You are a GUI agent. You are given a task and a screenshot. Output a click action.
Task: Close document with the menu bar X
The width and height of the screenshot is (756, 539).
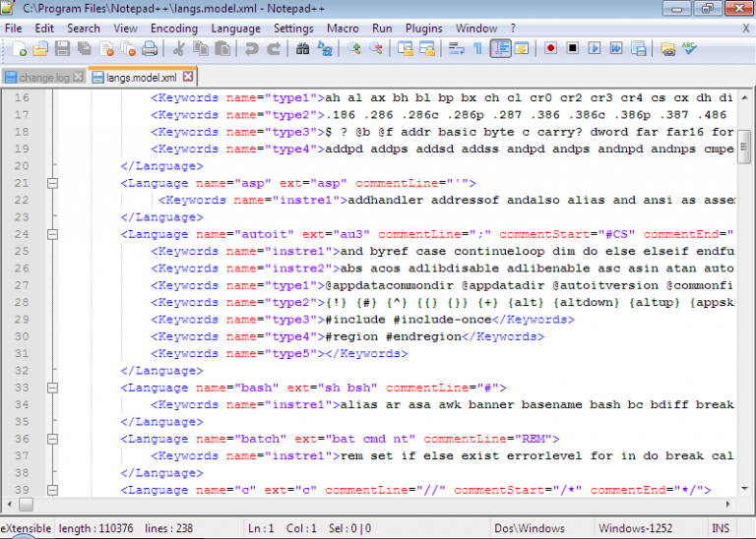pyautogui.click(x=745, y=29)
